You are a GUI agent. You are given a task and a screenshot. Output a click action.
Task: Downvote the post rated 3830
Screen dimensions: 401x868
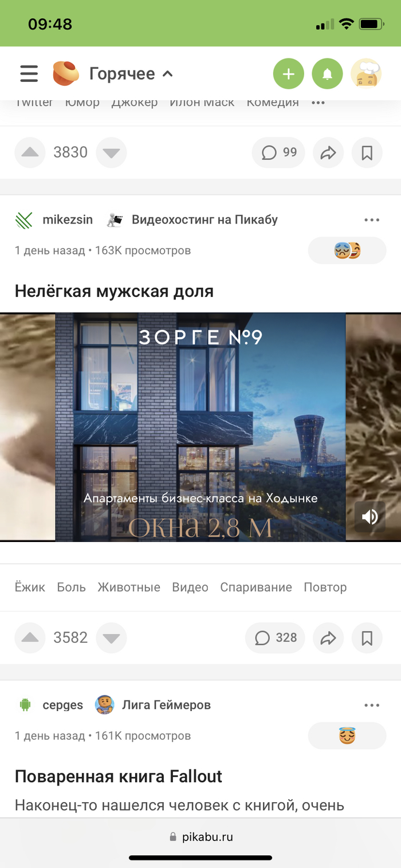(111, 152)
